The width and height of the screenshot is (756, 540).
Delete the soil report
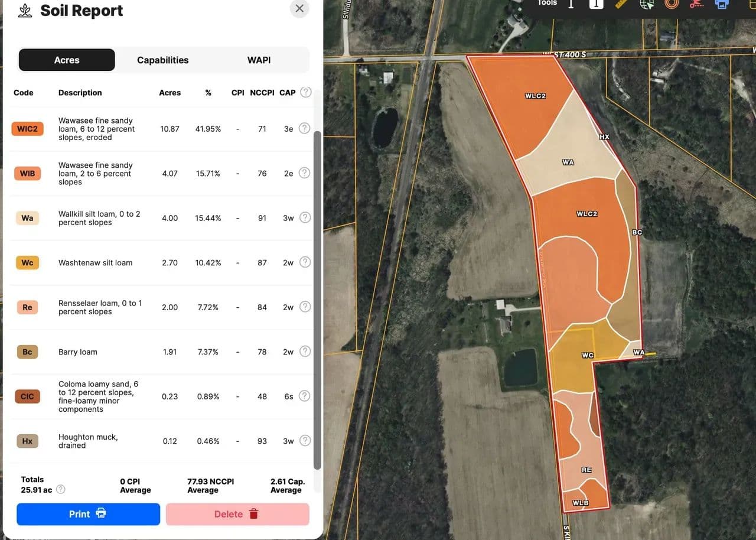pyautogui.click(x=237, y=514)
